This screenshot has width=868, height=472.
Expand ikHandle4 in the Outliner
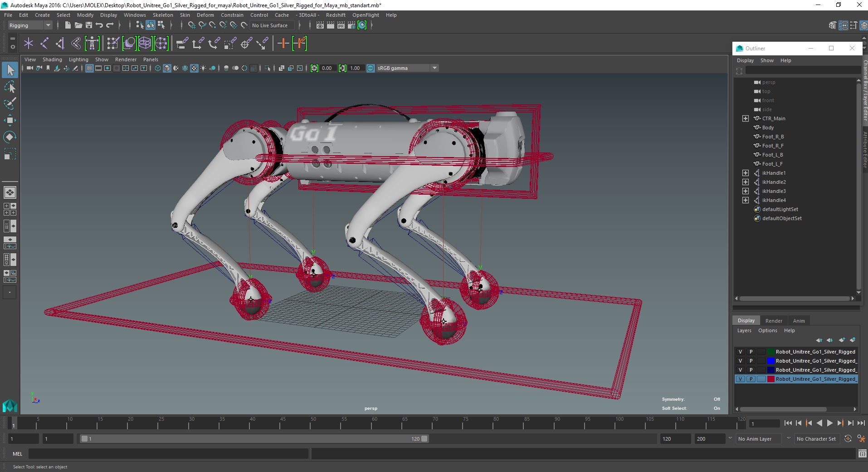pos(746,200)
